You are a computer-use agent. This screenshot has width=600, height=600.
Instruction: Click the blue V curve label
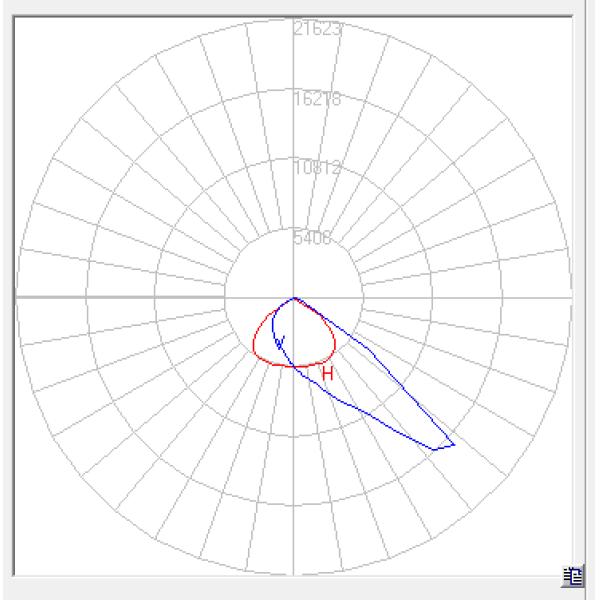tap(280, 343)
